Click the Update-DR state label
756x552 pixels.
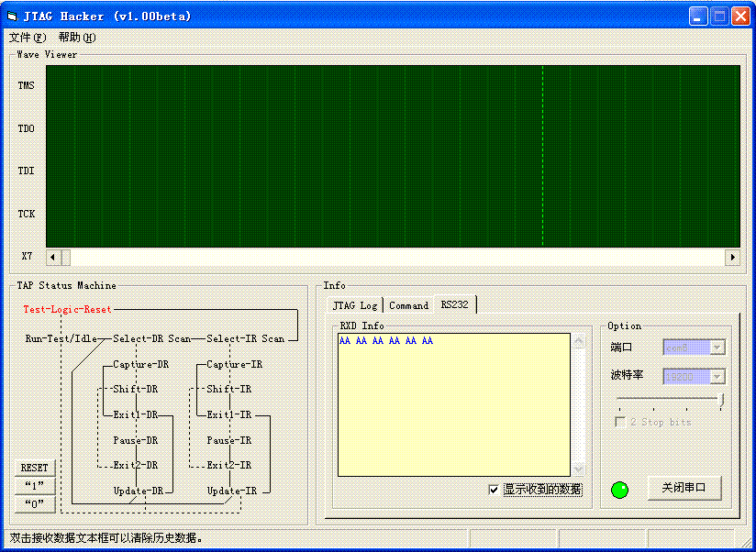139,491
